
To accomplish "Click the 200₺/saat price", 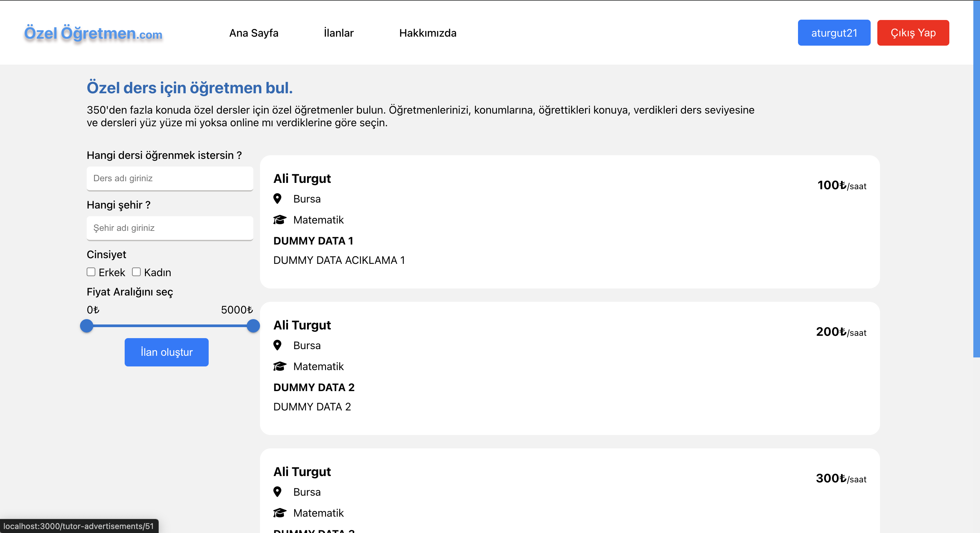I will 841,332.
